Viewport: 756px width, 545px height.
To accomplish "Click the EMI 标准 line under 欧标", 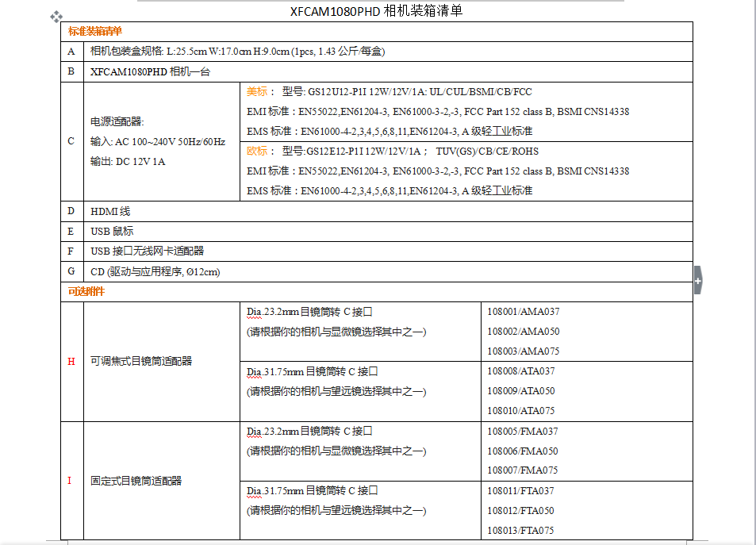I will pos(438,171).
